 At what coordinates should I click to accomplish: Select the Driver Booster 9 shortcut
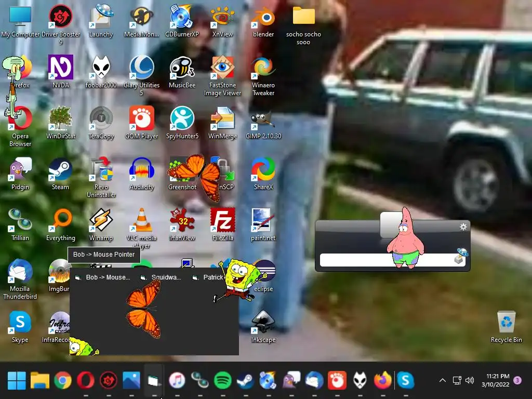pyautogui.click(x=60, y=24)
